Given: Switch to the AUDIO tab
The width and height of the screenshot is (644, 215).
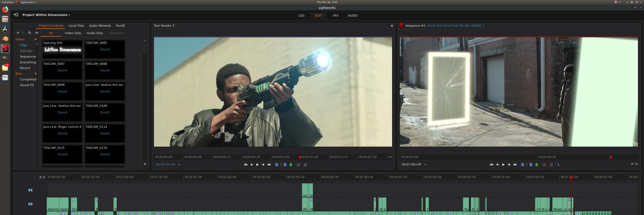Looking at the screenshot, I should click(353, 15).
